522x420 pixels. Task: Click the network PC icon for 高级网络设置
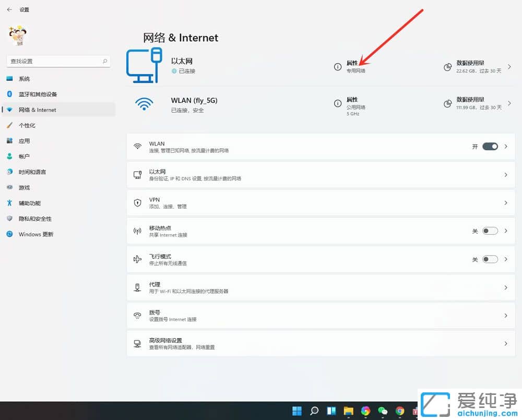tap(137, 343)
